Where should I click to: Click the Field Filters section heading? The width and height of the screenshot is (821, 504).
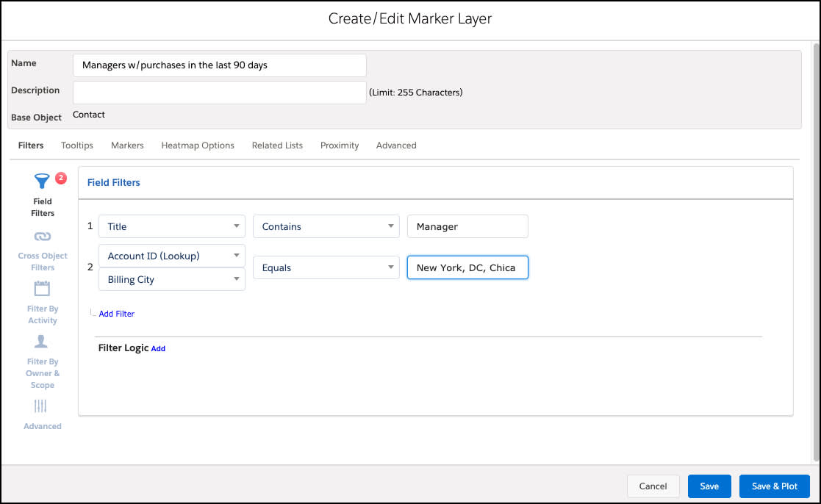(x=114, y=183)
